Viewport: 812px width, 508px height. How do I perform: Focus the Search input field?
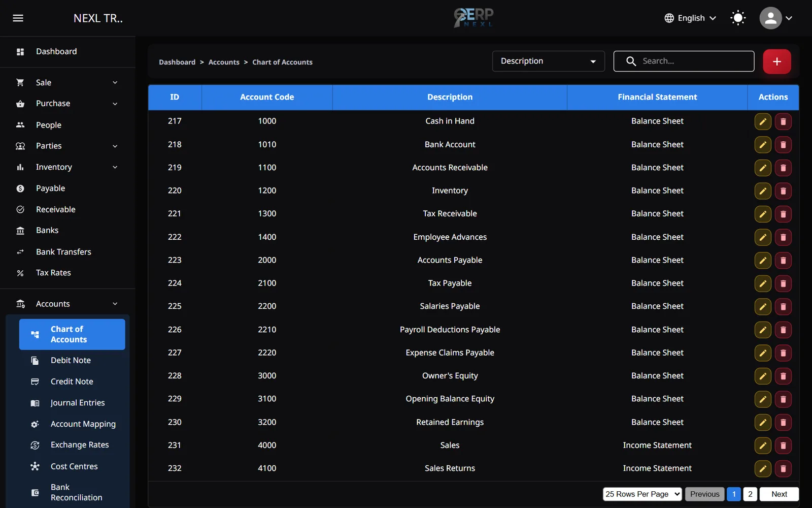(684, 61)
